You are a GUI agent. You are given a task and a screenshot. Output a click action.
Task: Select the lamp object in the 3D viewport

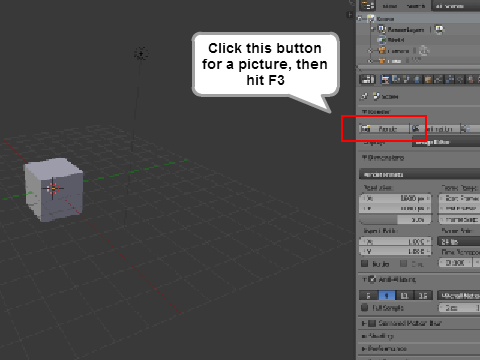(x=141, y=53)
